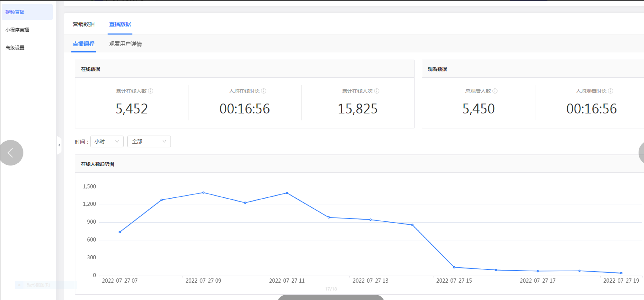This screenshot has height=300, width=644.
Task: Click info icon beside 累计在线人数
Action: [x=150, y=91]
